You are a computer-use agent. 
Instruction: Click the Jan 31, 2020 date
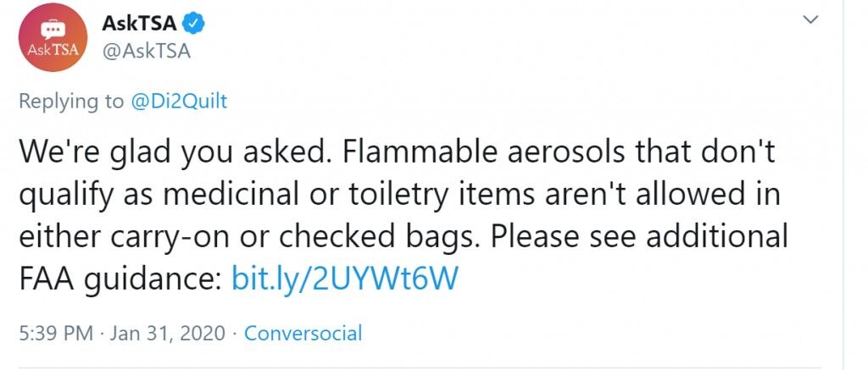point(168,334)
